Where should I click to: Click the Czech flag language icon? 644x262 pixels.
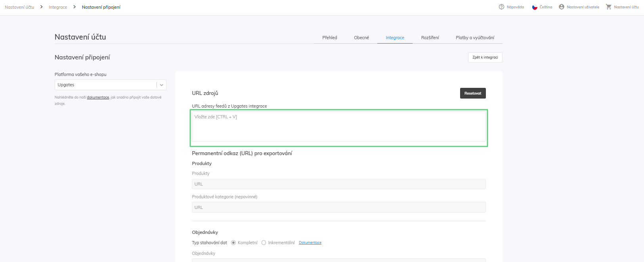click(535, 7)
